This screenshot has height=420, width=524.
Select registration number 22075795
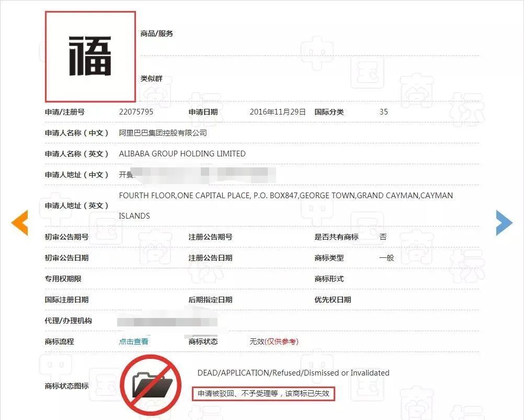coord(136,112)
